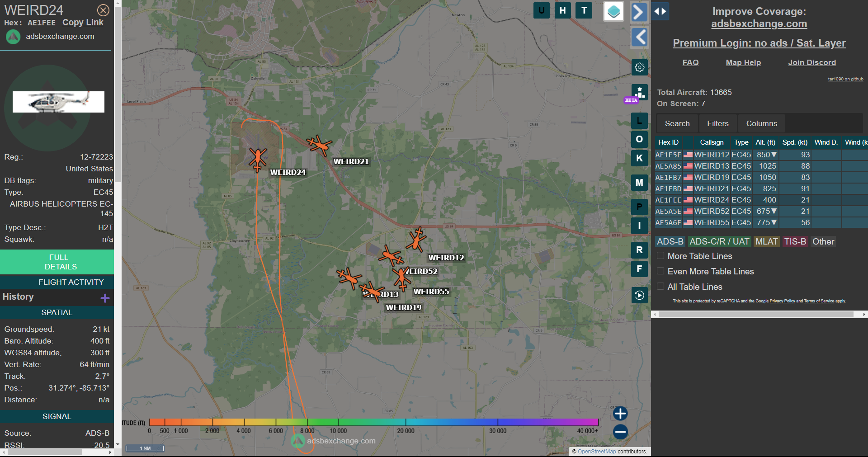Open the OpenStreetMap attribution link
Image resolution: width=868 pixels, height=457 pixels.
click(597, 452)
